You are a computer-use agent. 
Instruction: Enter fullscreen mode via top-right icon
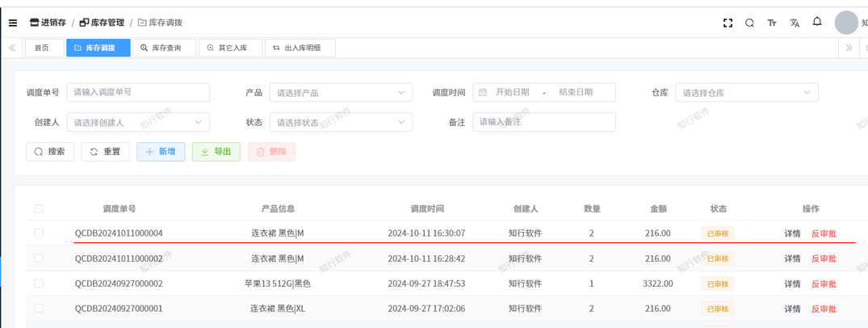click(x=728, y=23)
